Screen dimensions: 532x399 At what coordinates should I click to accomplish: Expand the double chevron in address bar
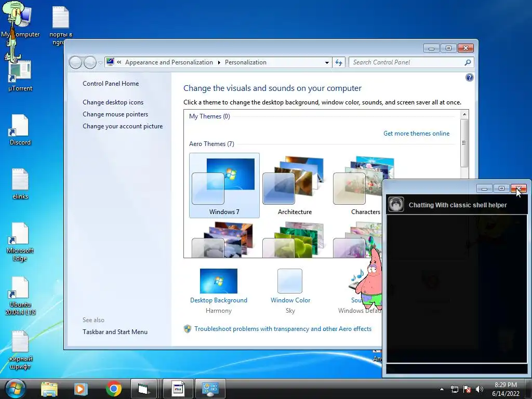pyautogui.click(x=119, y=62)
